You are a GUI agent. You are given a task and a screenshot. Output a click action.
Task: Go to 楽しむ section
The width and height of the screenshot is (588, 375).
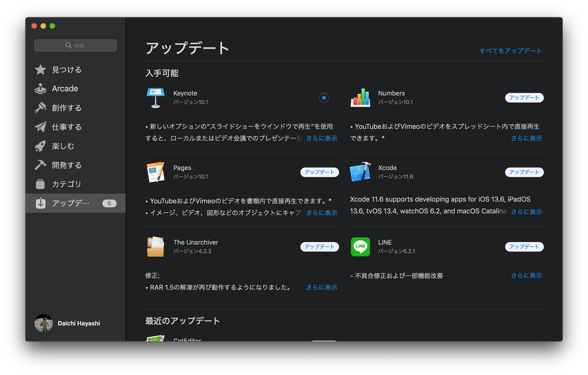(x=76, y=146)
